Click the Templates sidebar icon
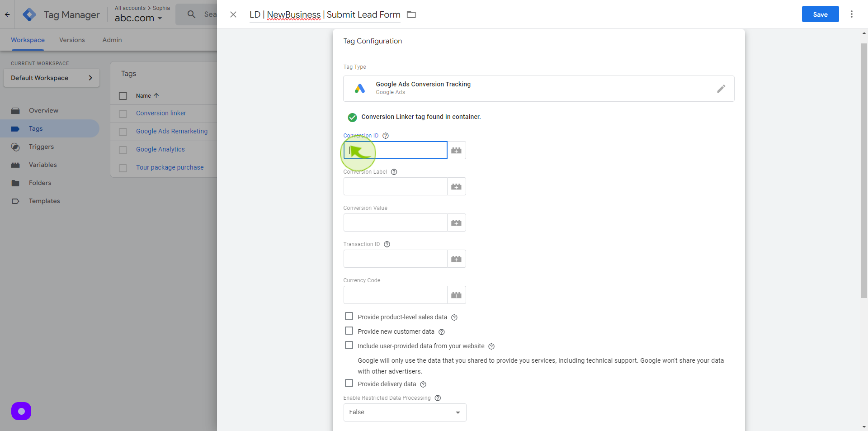 15,201
